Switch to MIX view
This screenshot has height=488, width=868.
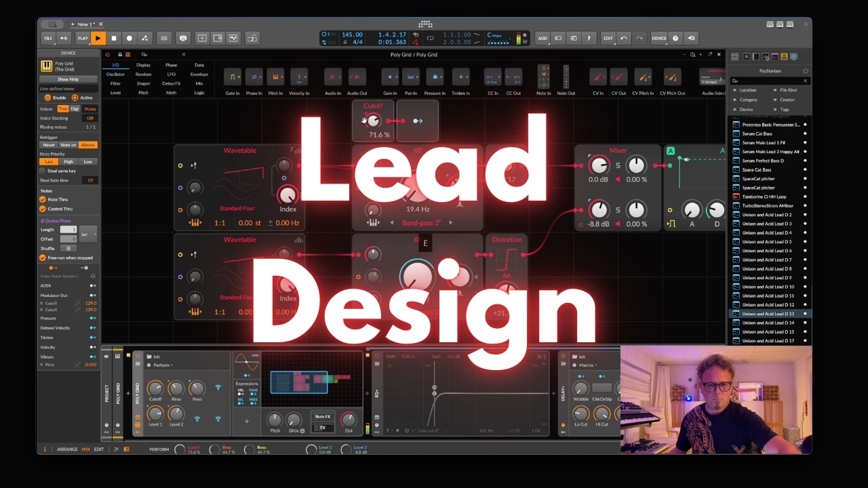[86, 449]
